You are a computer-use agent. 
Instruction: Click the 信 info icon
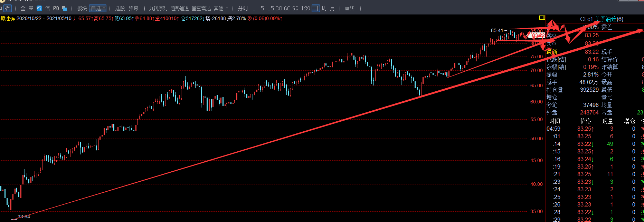[x=48, y=8]
